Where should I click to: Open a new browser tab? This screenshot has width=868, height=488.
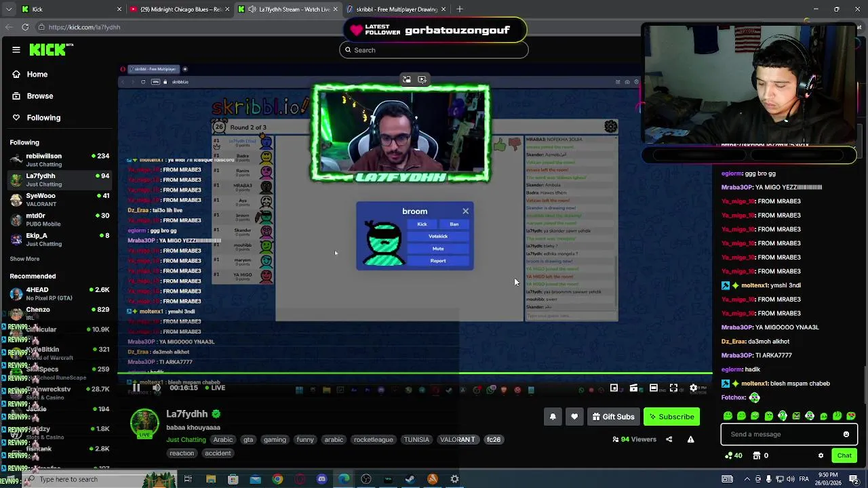[x=459, y=9]
